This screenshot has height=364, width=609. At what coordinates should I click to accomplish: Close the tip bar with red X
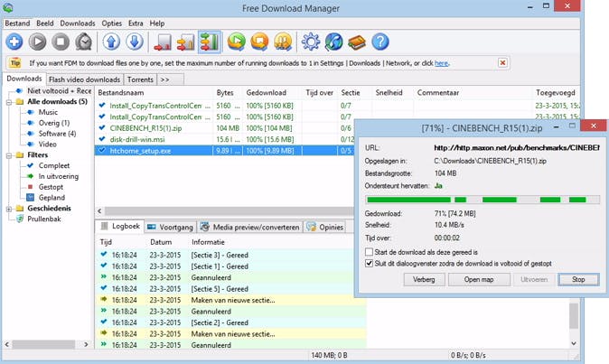tap(502, 63)
